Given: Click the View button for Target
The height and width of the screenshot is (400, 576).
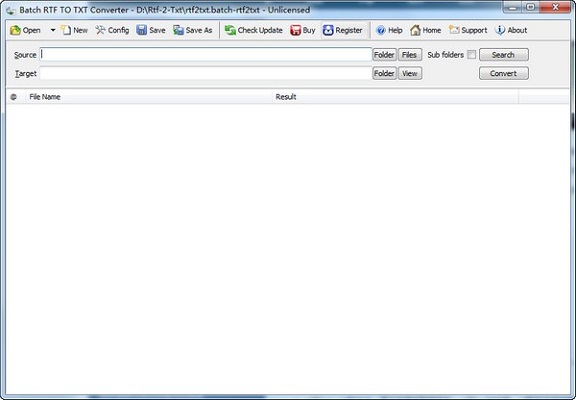Looking at the screenshot, I should click(410, 73).
